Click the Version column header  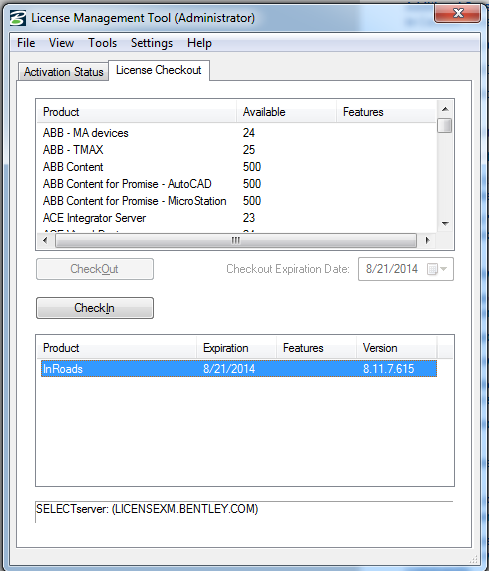click(x=396, y=348)
